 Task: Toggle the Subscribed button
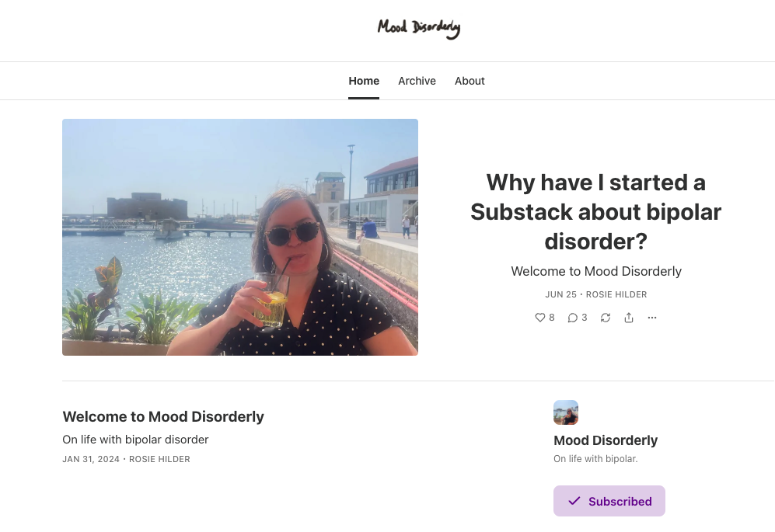[x=609, y=501]
